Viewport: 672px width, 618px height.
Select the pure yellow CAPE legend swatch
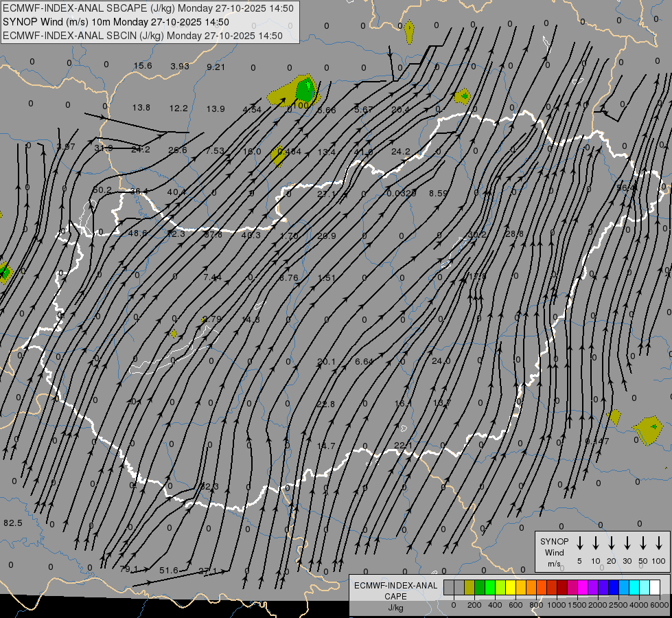511,588
